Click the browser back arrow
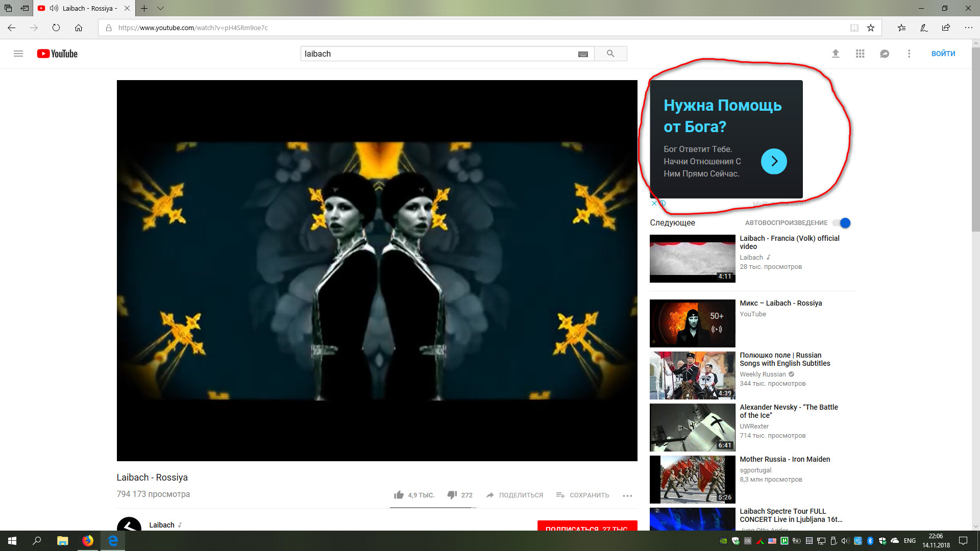Viewport: 980px width, 551px height. 12,28
